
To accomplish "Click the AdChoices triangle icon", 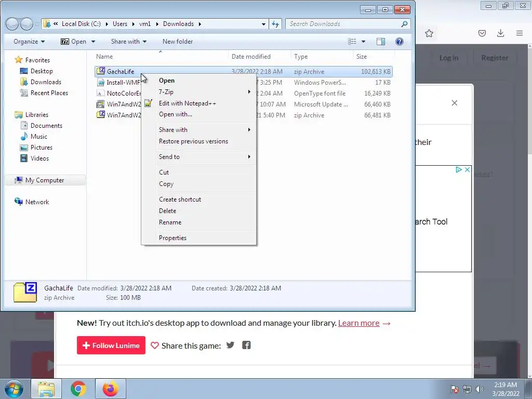I will tap(459, 170).
